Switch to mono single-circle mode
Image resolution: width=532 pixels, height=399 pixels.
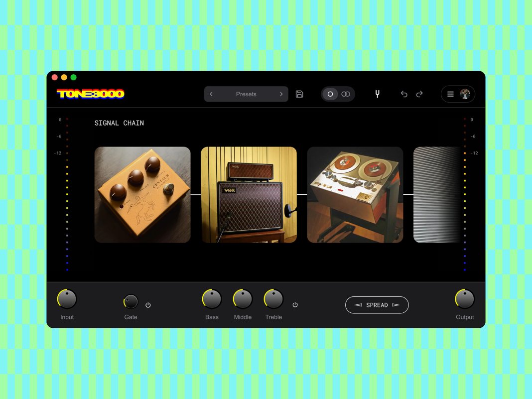click(x=330, y=94)
